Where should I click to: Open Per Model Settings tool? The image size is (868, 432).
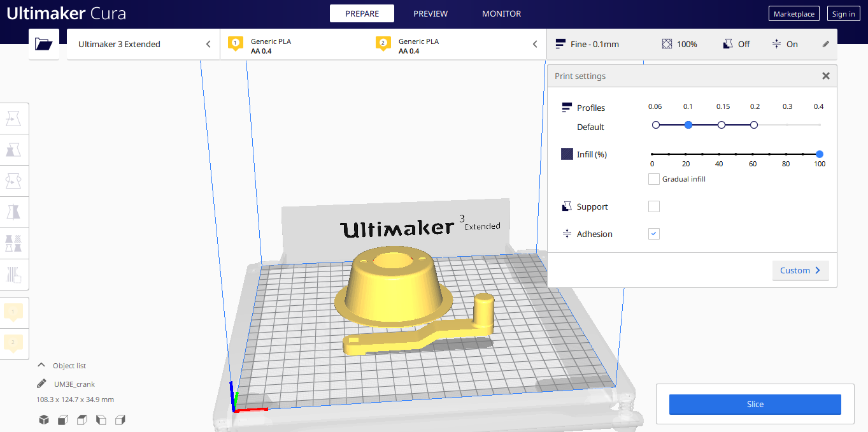(x=13, y=243)
